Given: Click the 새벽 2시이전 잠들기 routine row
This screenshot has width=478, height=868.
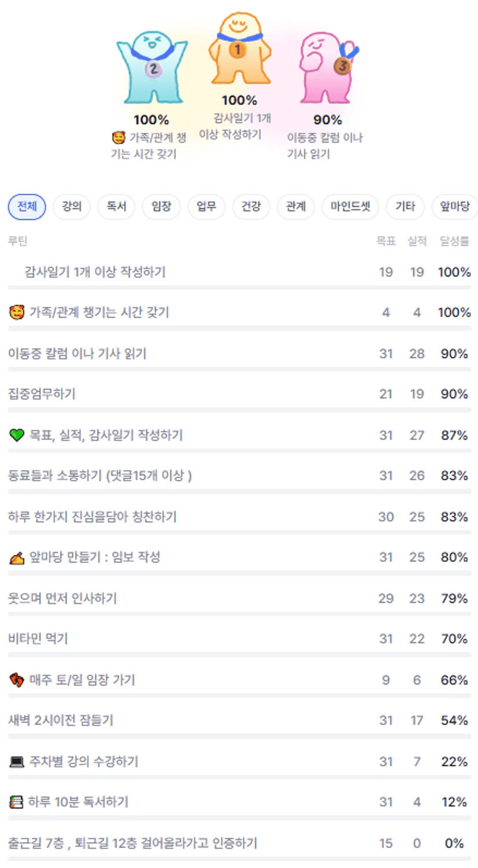Looking at the screenshot, I should pos(61,721).
